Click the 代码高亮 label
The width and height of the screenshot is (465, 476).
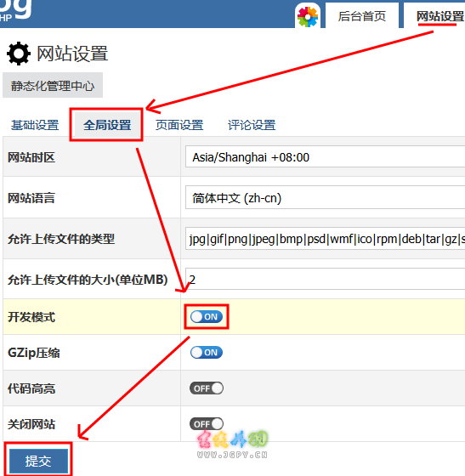(x=31, y=388)
